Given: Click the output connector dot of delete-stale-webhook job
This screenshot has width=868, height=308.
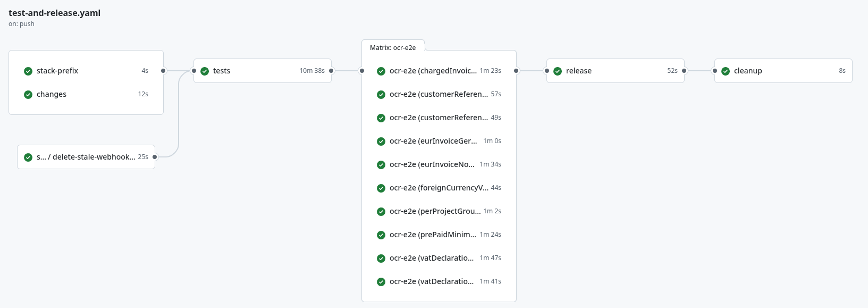Looking at the screenshot, I should (155, 157).
